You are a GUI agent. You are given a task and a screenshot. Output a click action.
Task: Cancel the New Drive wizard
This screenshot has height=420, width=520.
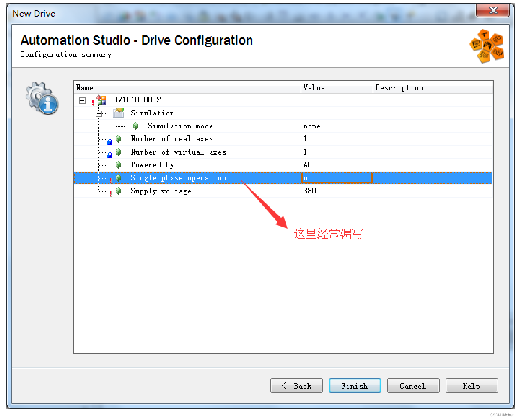tap(413, 386)
